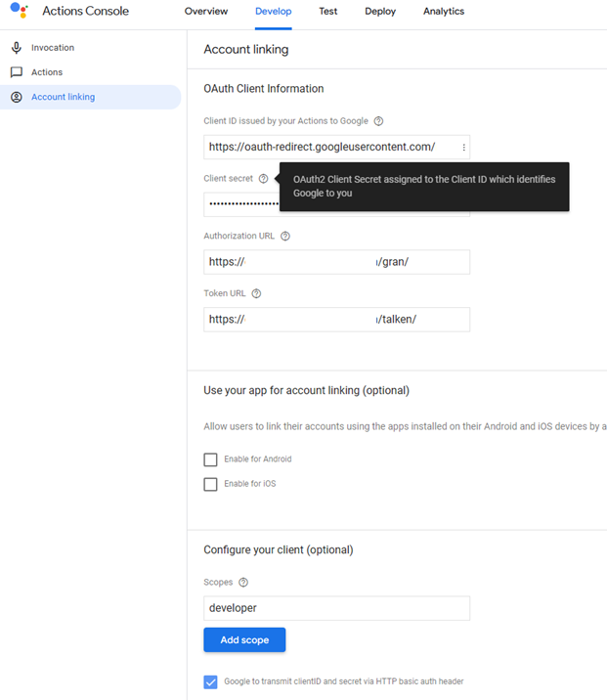Click the 'Client ID issued by your Actions' label
Image resolution: width=607 pixels, height=700 pixels.
(285, 121)
